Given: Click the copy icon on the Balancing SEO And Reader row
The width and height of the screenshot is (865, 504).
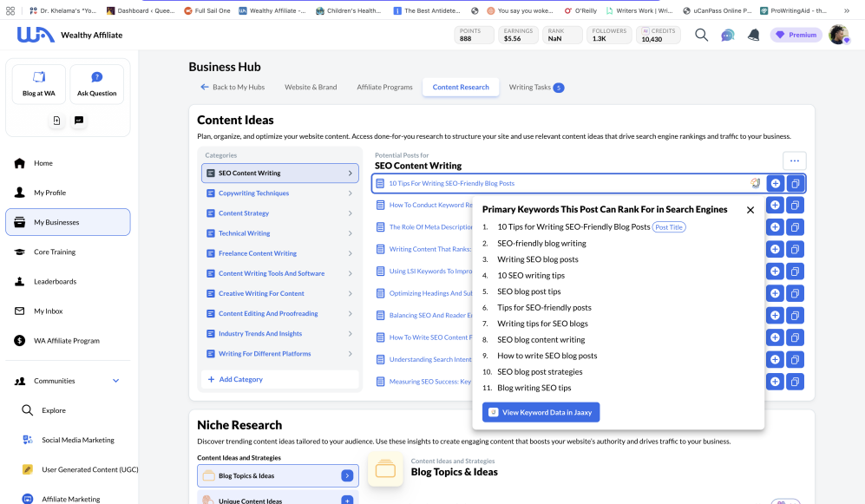Looking at the screenshot, I should point(795,316).
